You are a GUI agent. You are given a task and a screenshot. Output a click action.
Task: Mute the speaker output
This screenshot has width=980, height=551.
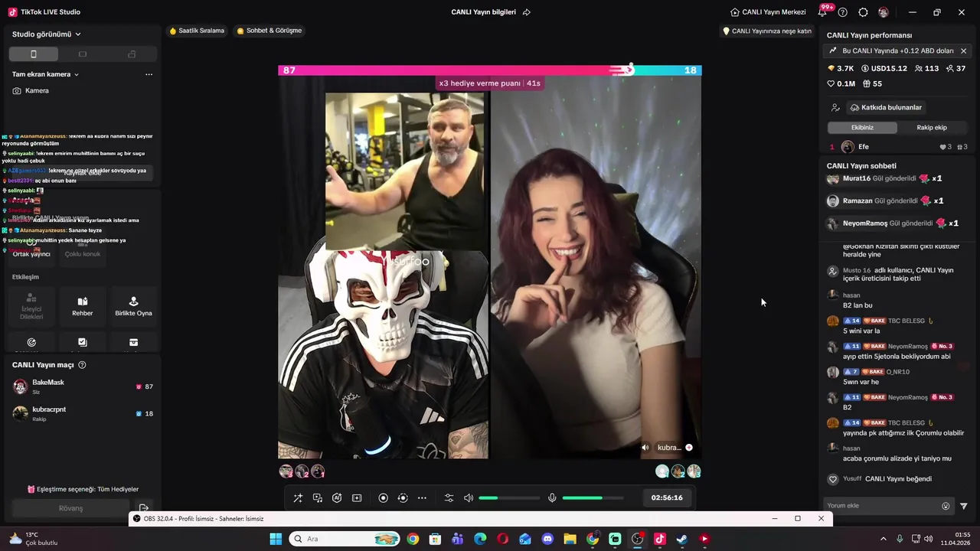click(x=469, y=498)
